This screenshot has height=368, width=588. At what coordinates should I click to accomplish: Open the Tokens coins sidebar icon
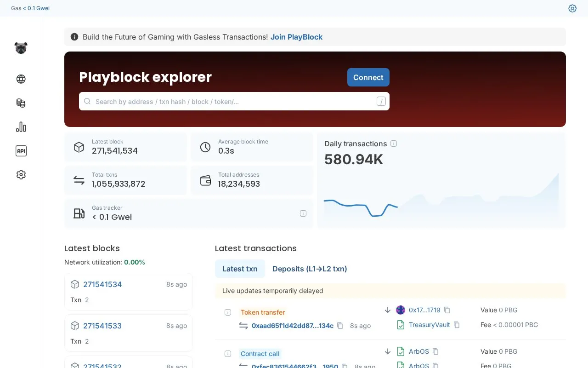tap(21, 103)
